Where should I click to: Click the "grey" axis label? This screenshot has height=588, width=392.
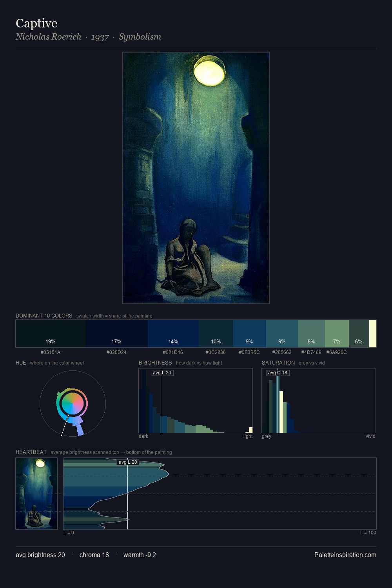click(267, 436)
